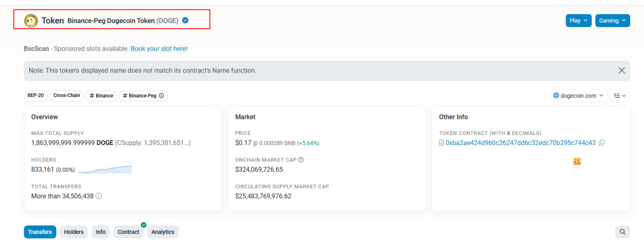The height and width of the screenshot is (240, 644).
Task: Click the small orange icon in Other Info
Action: [577, 161]
